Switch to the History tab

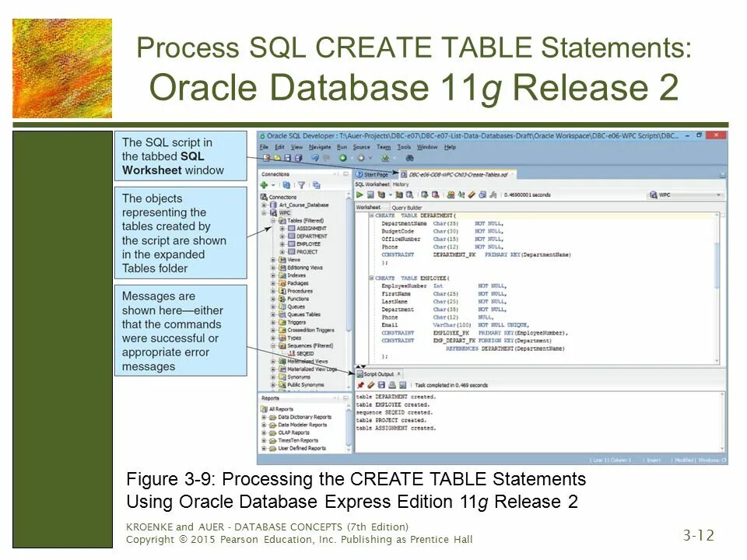pos(401,184)
